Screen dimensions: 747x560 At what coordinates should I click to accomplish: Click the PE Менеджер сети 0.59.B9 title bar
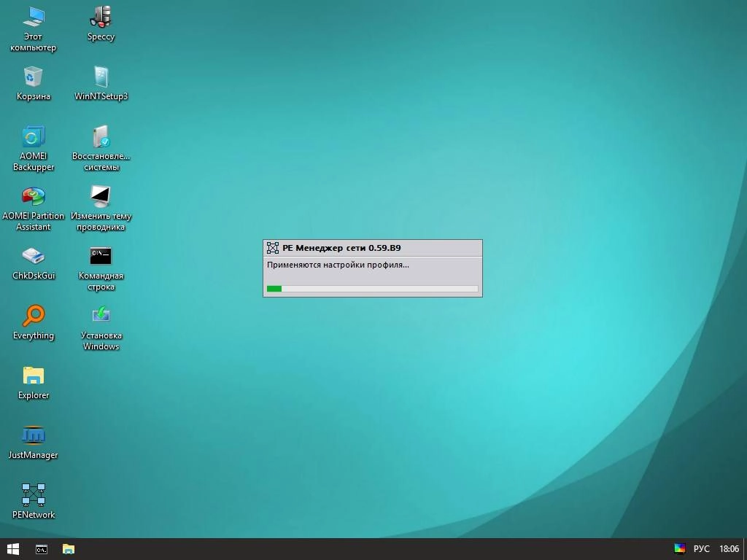tap(373, 248)
